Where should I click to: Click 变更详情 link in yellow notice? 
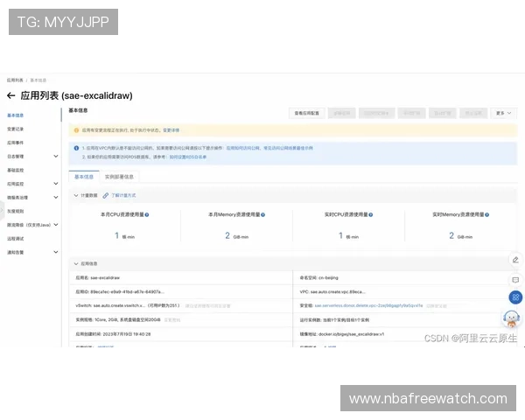171,129
